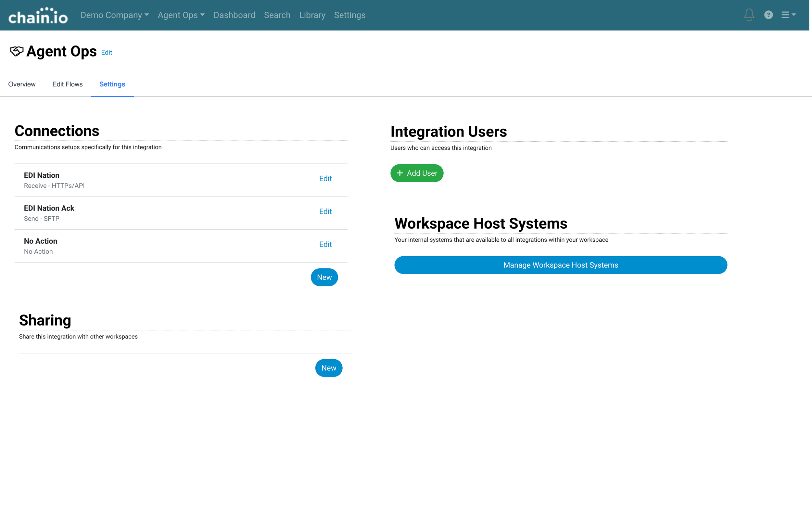Edit the EDI Nation Ack connection
Screen dimensions: 812x525
point(325,211)
